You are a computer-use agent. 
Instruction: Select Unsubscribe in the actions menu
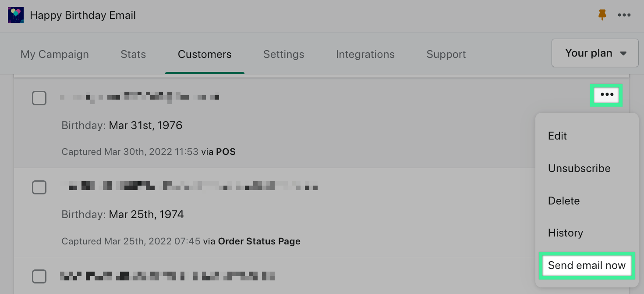click(x=579, y=169)
